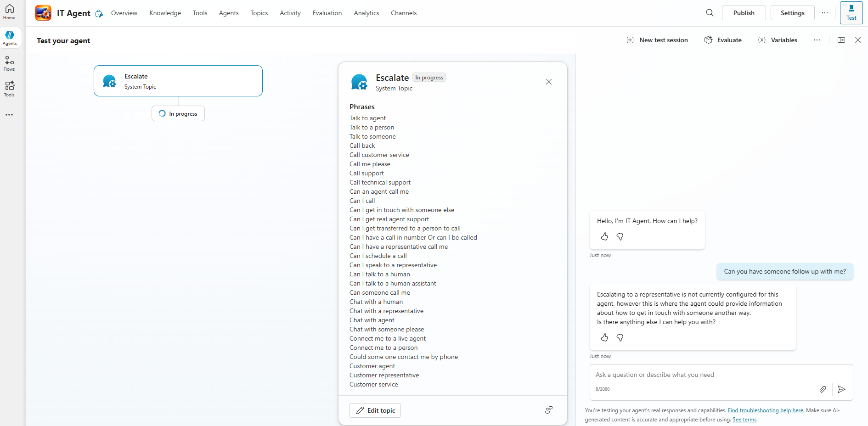The height and width of the screenshot is (426, 868).
Task: Click the 'Talk to agent' phrase
Action: [x=368, y=118]
